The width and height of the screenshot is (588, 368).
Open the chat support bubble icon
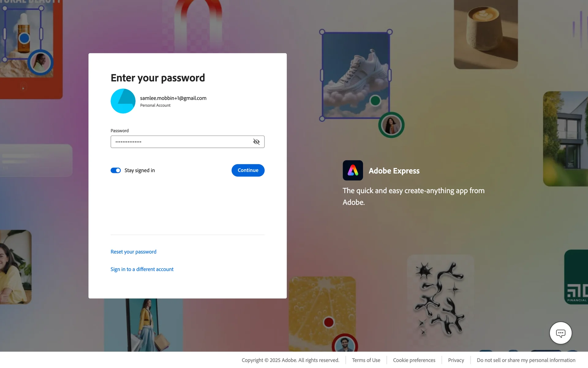[x=561, y=333]
